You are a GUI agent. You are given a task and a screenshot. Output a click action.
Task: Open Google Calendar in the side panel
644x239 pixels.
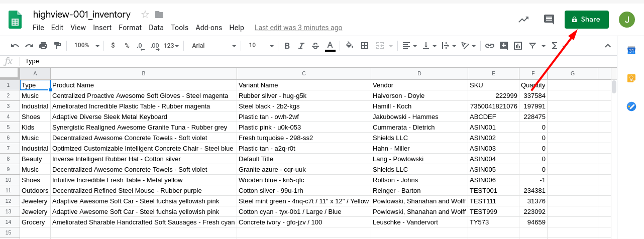coord(631,50)
